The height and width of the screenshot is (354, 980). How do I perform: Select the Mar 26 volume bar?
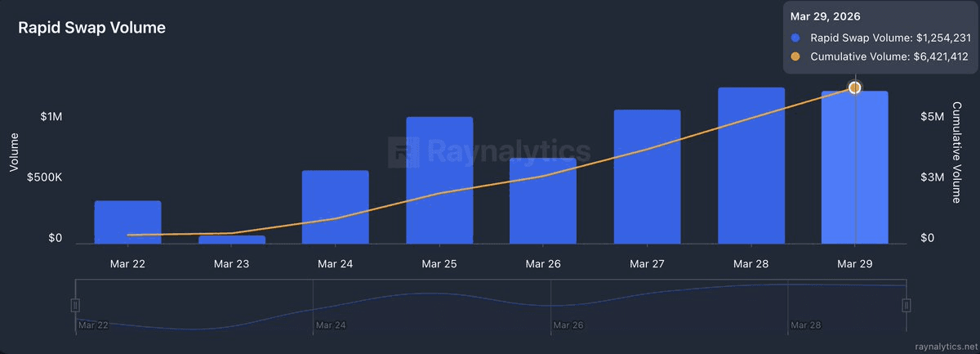coord(543,200)
